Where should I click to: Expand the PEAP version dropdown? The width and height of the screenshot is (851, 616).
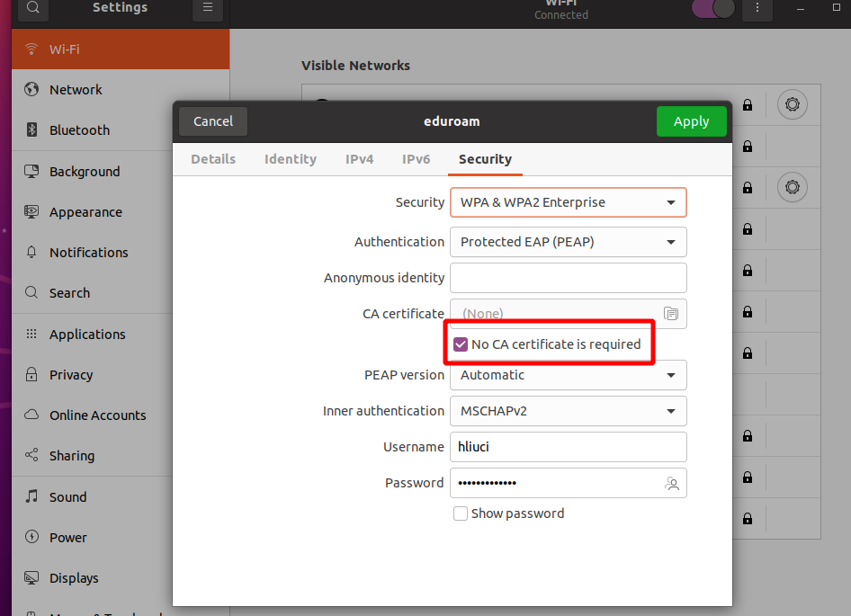pos(569,375)
